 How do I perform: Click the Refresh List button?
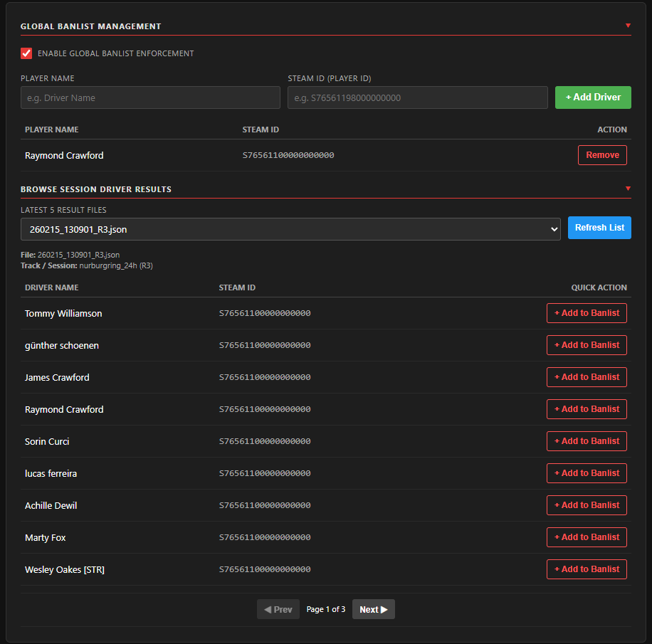pos(599,228)
